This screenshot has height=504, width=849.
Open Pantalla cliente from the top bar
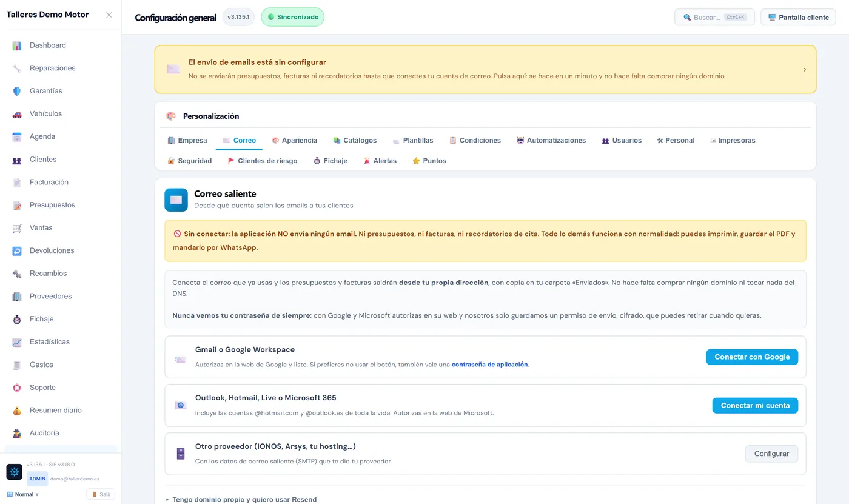pyautogui.click(x=798, y=18)
